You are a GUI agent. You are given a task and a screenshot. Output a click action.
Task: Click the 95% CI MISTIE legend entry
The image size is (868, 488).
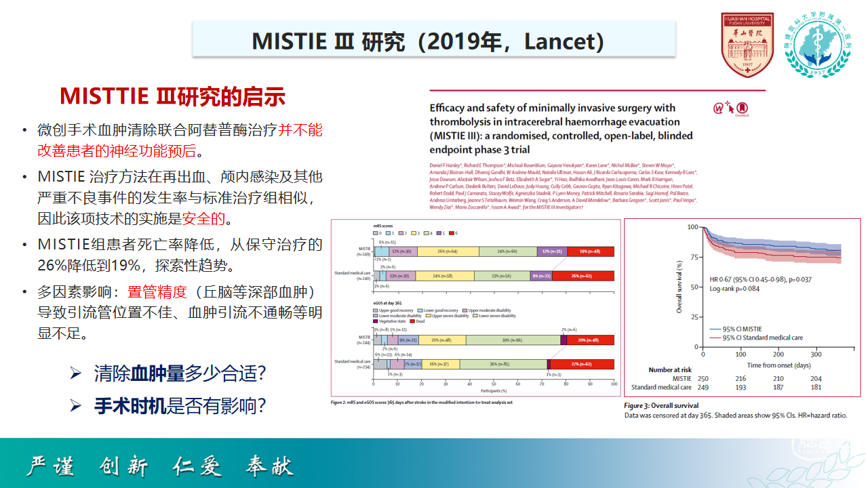point(735,329)
